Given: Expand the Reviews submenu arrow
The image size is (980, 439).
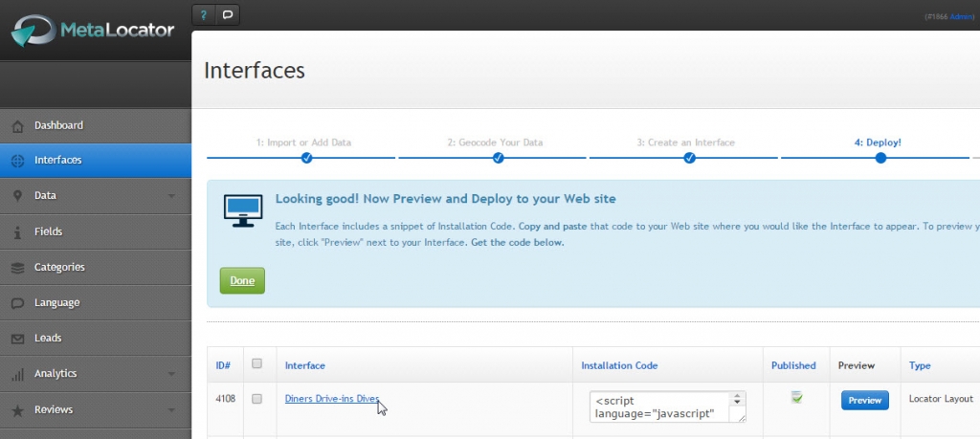Looking at the screenshot, I should tap(171, 410).
